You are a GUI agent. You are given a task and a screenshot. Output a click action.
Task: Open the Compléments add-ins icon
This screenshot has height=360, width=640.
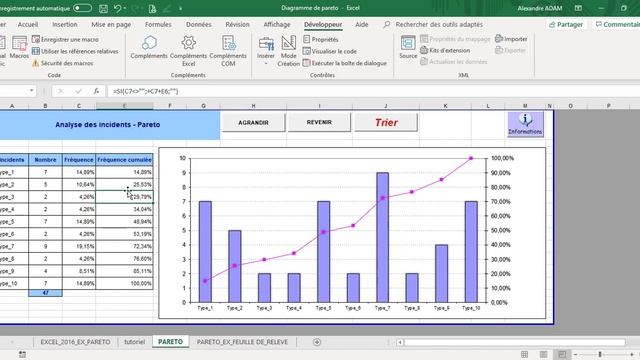tap(149, 47)
